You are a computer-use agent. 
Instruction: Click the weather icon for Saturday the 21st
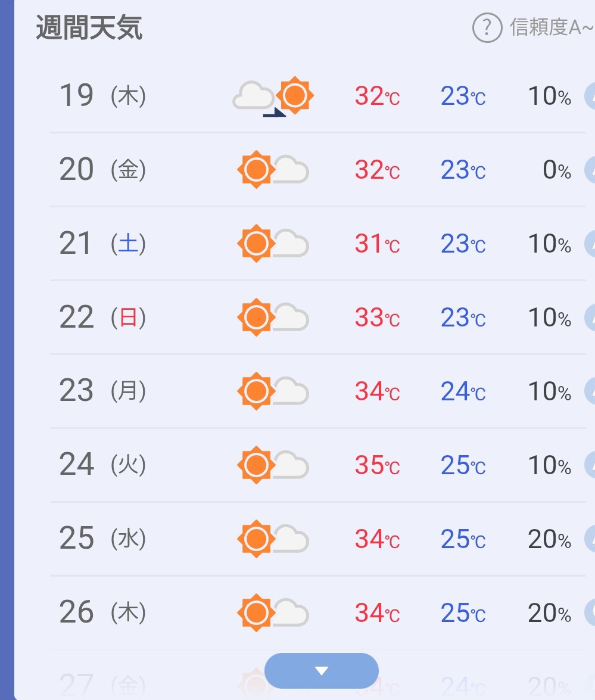273,243
